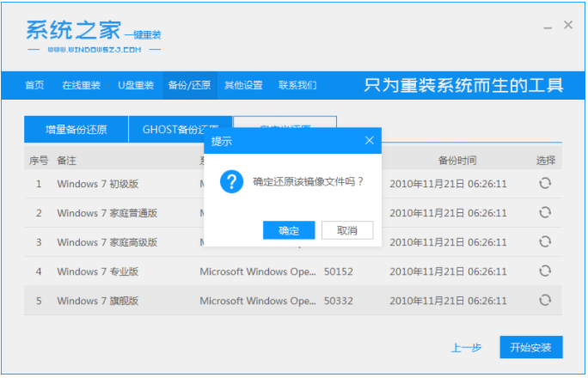Select restore icon for Windows 7 专业版
The height and width of the screenshot is (378, 588).
coord(545,271)
